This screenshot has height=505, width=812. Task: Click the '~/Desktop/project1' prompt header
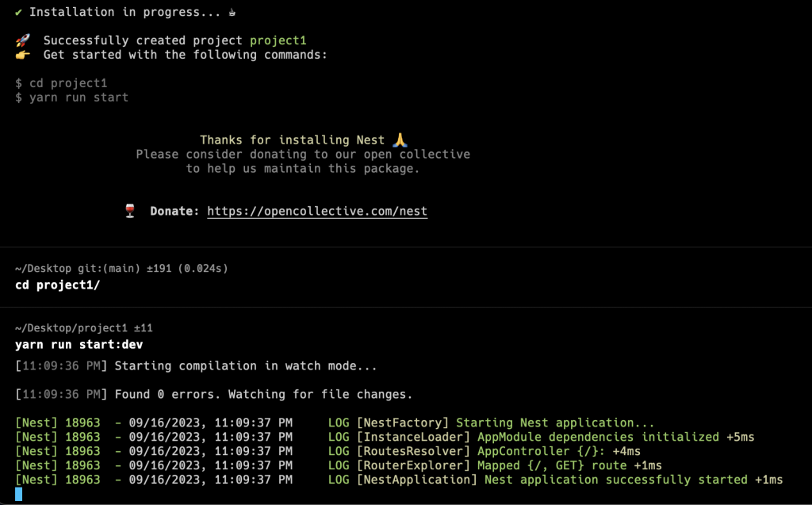71,328
